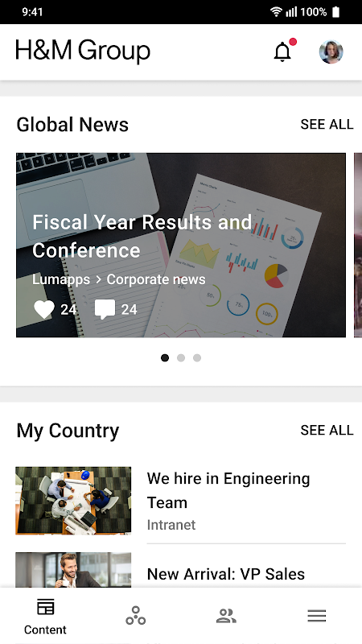Open the hamburger menu in bottom bar
This screenshot has width=362, height=644.
(317, 616)
